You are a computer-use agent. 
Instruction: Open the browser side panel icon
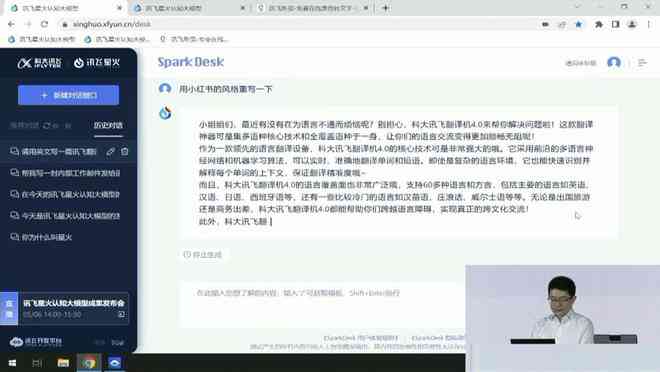(615, 24)
